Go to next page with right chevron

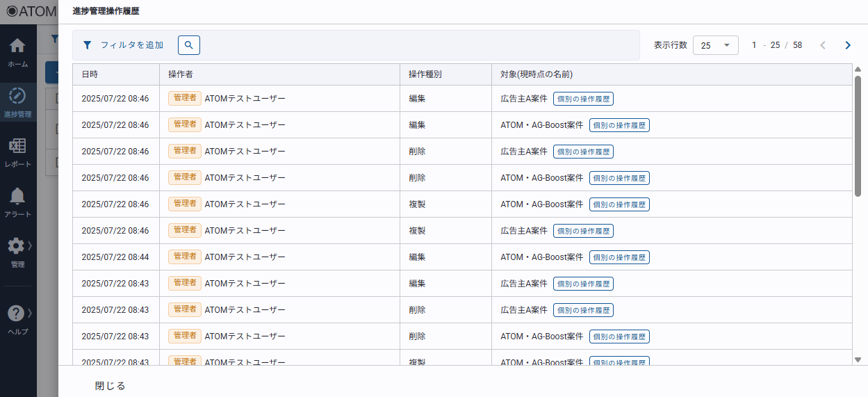847,45
